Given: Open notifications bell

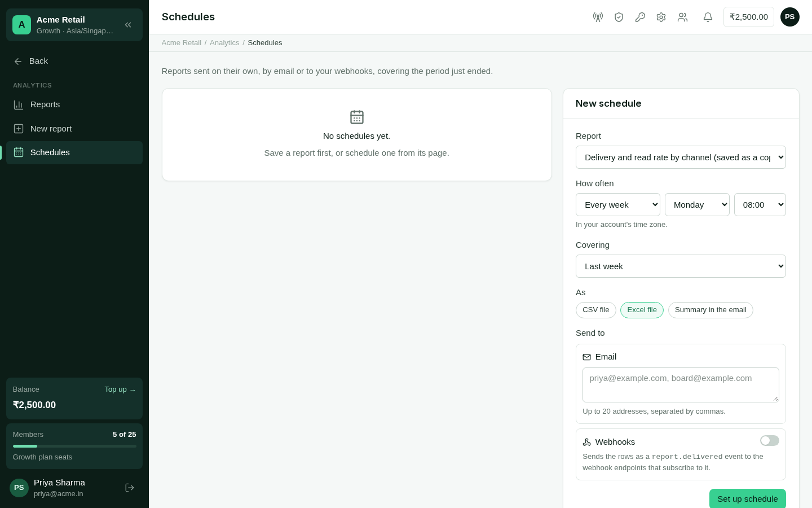Looking at the screenshot, I should tap(708, 17).
